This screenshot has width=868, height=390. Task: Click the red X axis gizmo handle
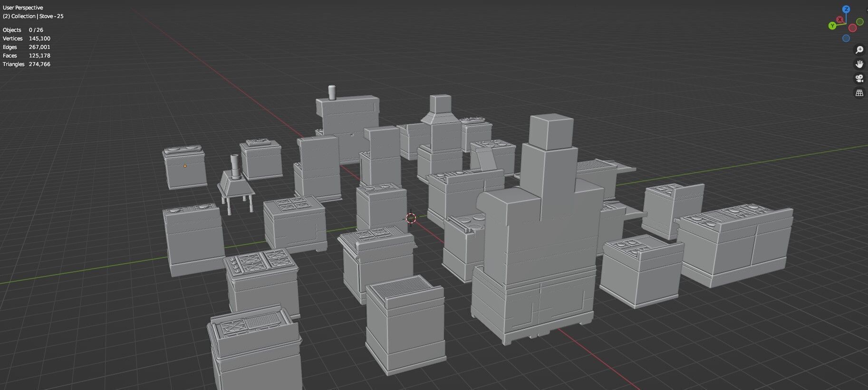tap(840, 19)
